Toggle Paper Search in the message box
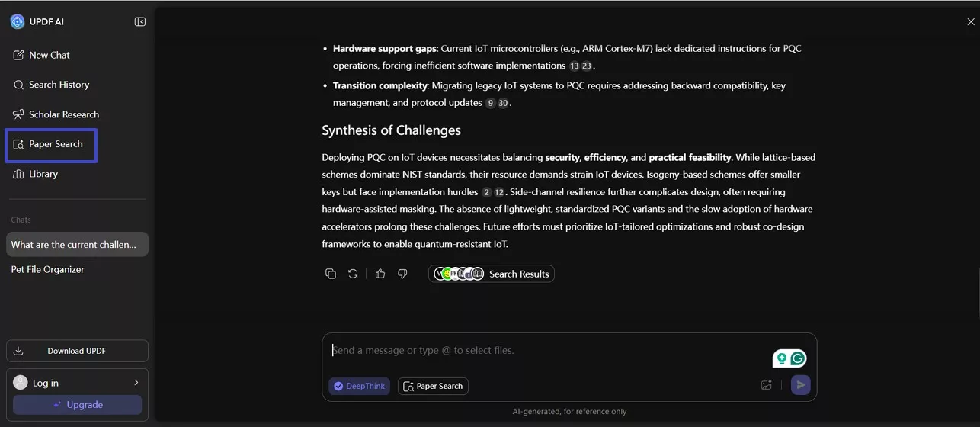980x427 pixels. (433, 386)
